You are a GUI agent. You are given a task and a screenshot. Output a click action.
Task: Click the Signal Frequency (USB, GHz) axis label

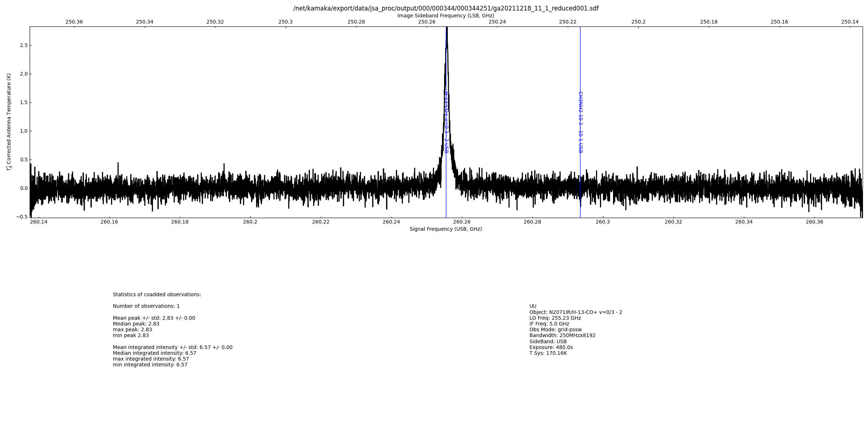click(x=446, y=229)
